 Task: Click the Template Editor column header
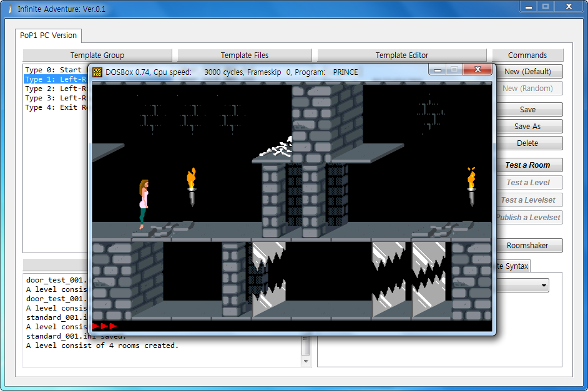(x=402, y=56)
